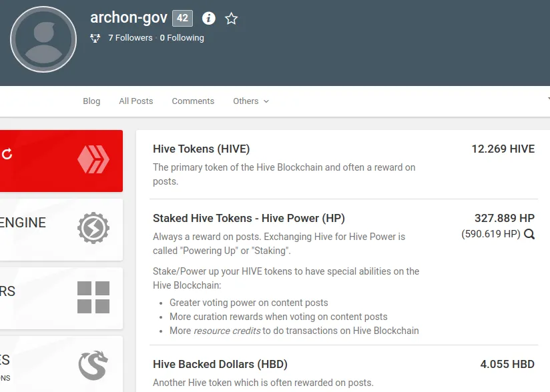
Task: Open the four-squares grid icon card
Action: 93,297
